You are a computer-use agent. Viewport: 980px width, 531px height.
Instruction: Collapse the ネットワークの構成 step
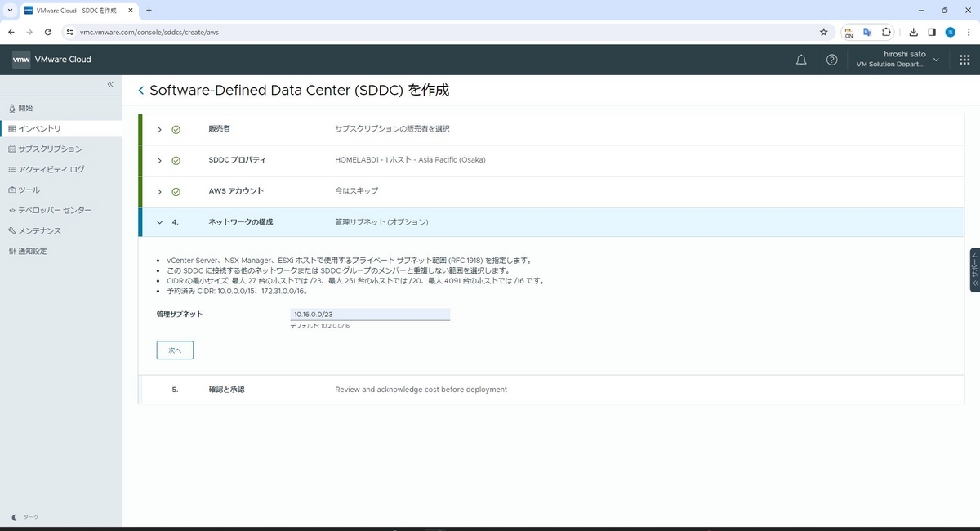click(x=159, y=222)
